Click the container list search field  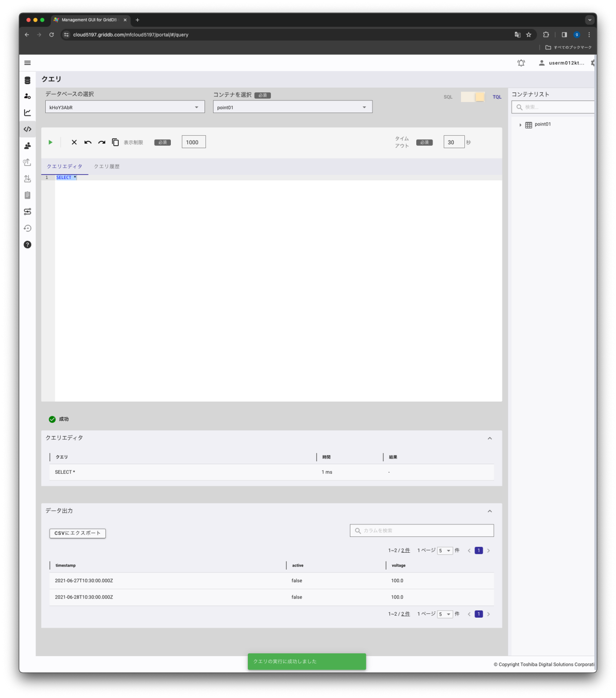(x=553, y=107)
